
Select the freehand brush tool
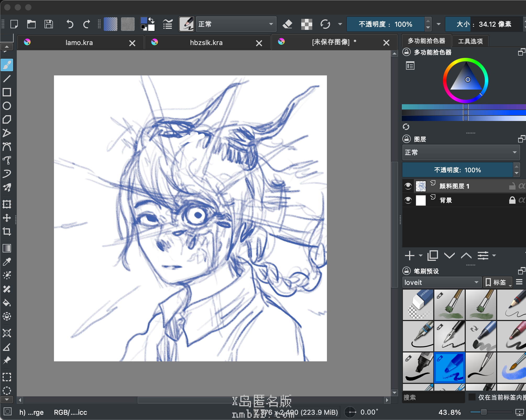tap(7, 65)
